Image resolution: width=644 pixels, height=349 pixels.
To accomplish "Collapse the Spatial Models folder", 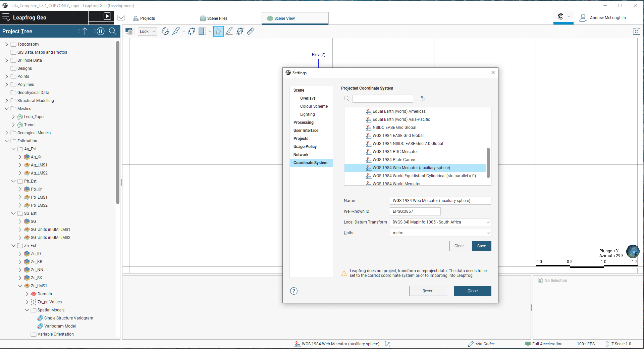I will pos(27,310).
